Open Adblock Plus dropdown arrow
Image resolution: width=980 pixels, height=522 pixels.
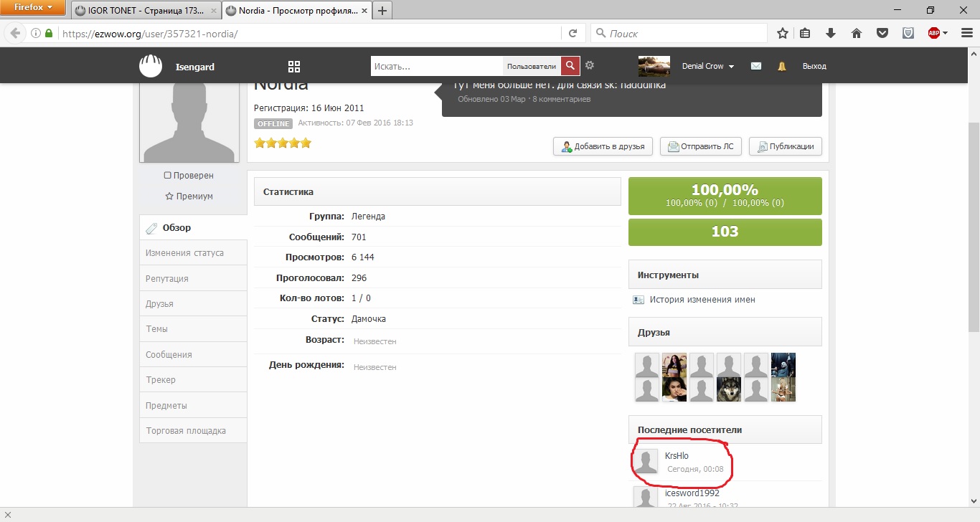pyautogui.click(x=945, y=33)
